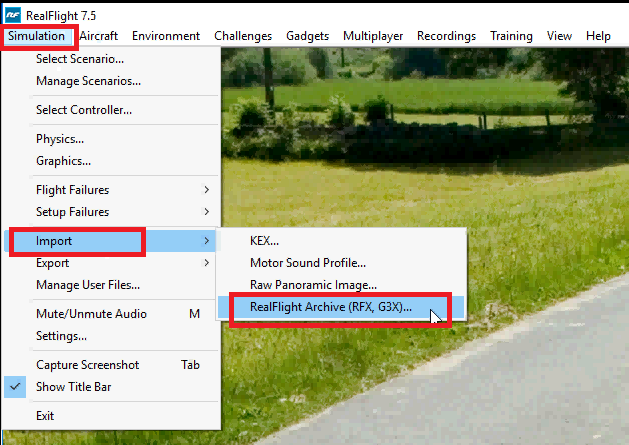Click the RealFlight app icon in title bar

pos(12,14)
